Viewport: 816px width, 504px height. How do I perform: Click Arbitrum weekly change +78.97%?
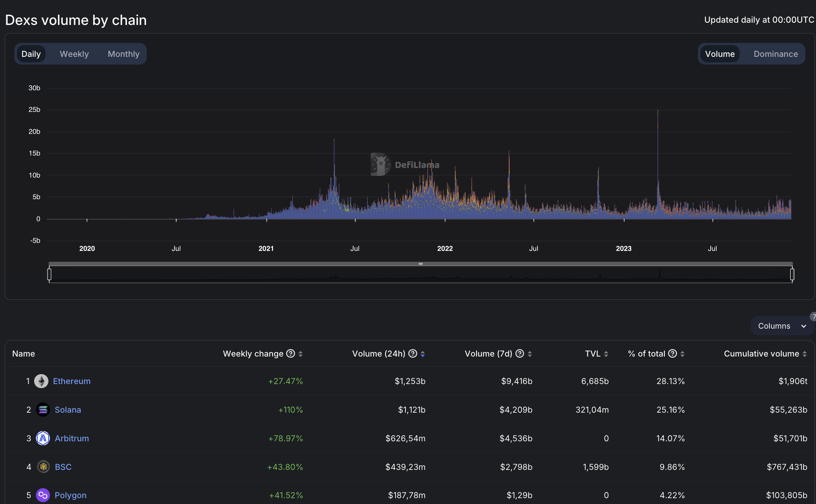point(285,438)
